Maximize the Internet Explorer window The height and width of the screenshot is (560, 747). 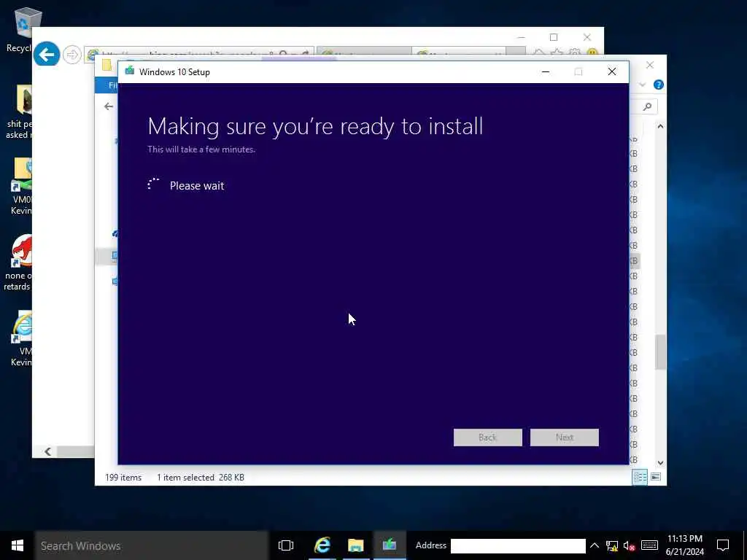[554, 37]
